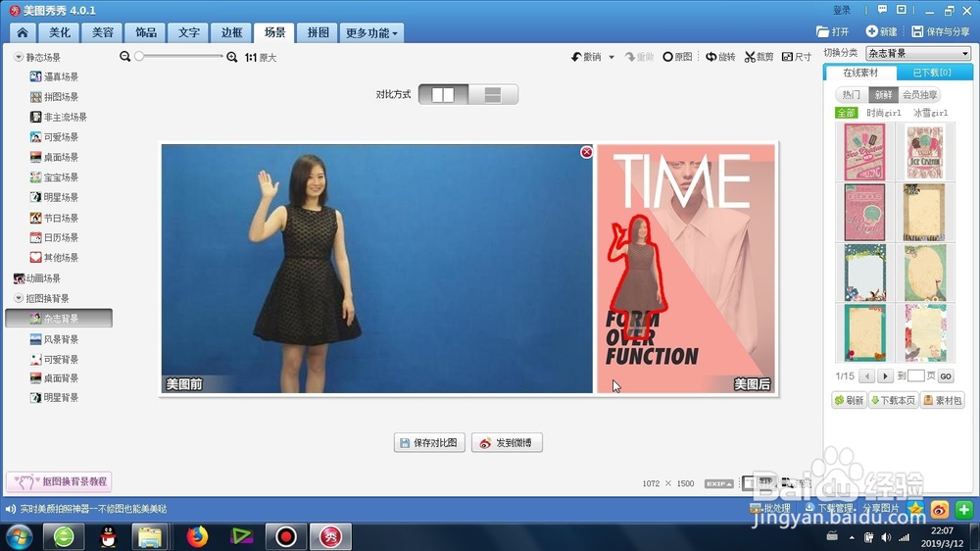Expand the EXIF info panel

tap(718, 483)
